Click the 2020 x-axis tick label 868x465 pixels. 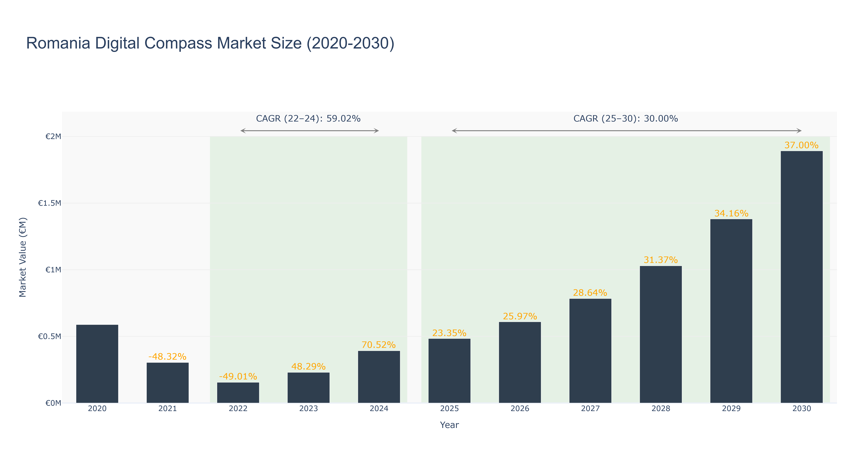tap(97, 409)
